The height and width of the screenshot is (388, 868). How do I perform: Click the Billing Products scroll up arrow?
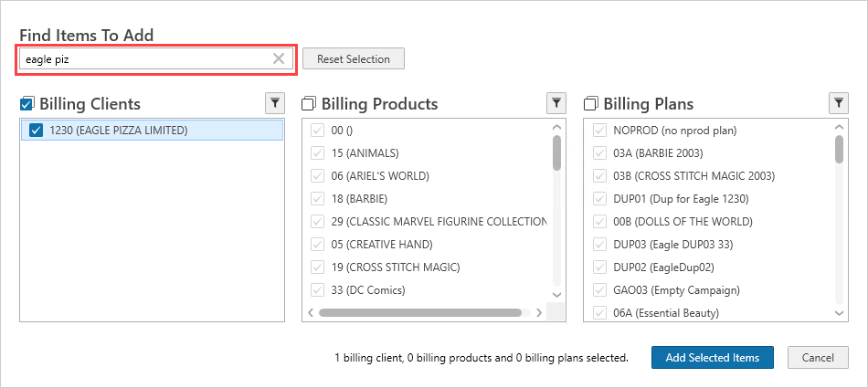557,127
